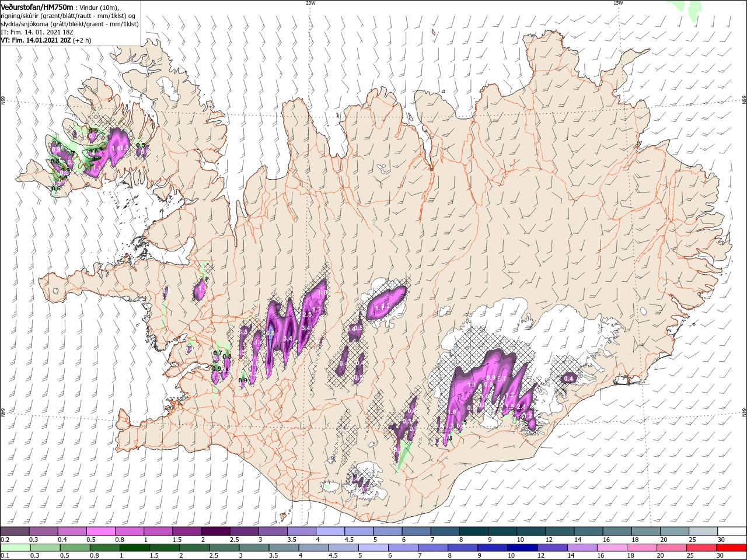The image size is (747, 560).
Task: Click the '15W' longitude label
Action: [617, 3]
